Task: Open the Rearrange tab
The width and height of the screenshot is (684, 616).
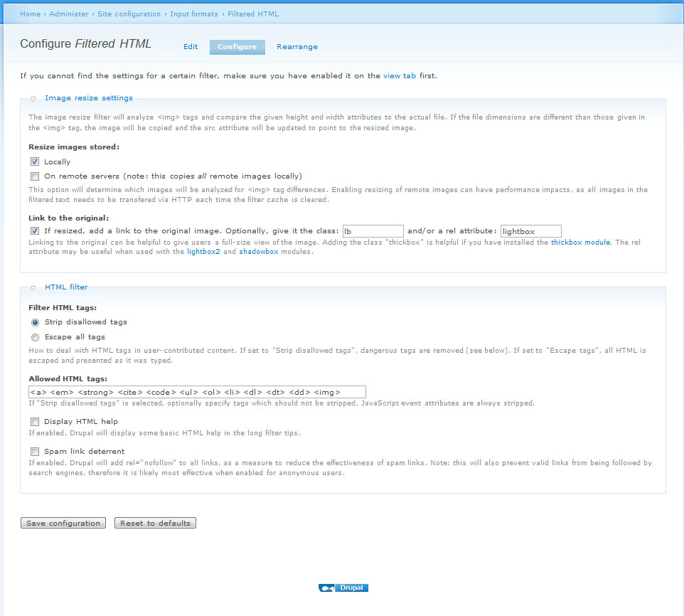Action: [x=297, y=47]
